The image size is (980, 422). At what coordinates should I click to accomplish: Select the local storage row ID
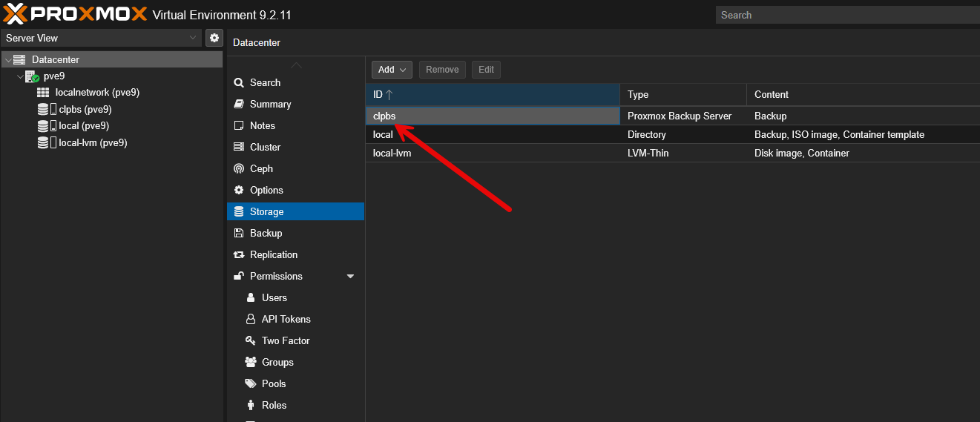click(x=383, y=134)
